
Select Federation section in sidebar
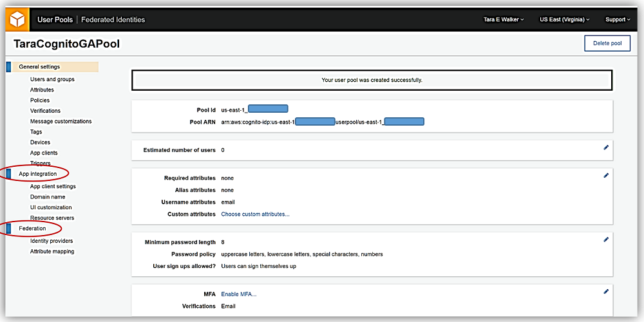[x=32, y=229]
